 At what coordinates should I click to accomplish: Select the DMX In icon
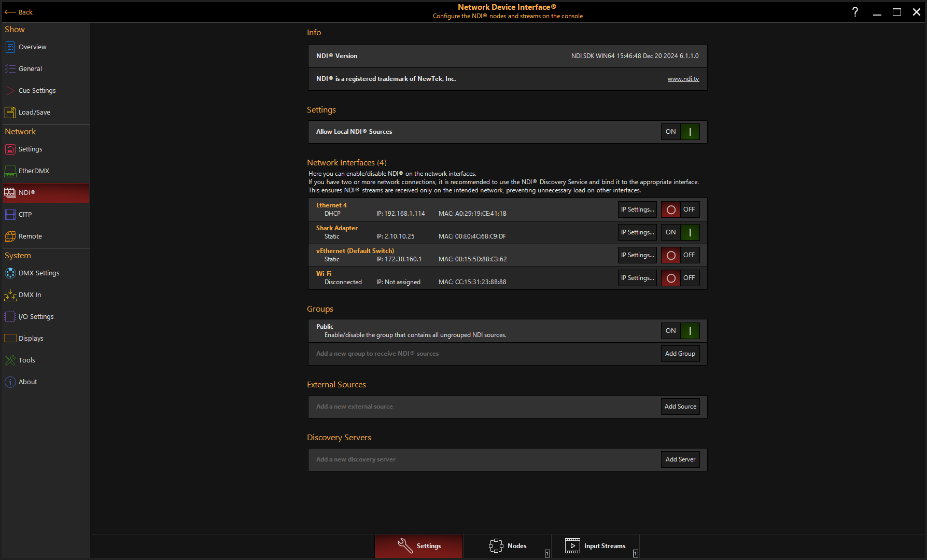point(10,295)
